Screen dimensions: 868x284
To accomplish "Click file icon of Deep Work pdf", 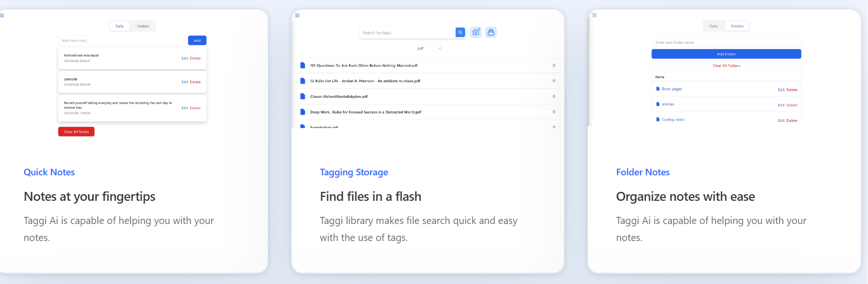I will tap(303, 112).
